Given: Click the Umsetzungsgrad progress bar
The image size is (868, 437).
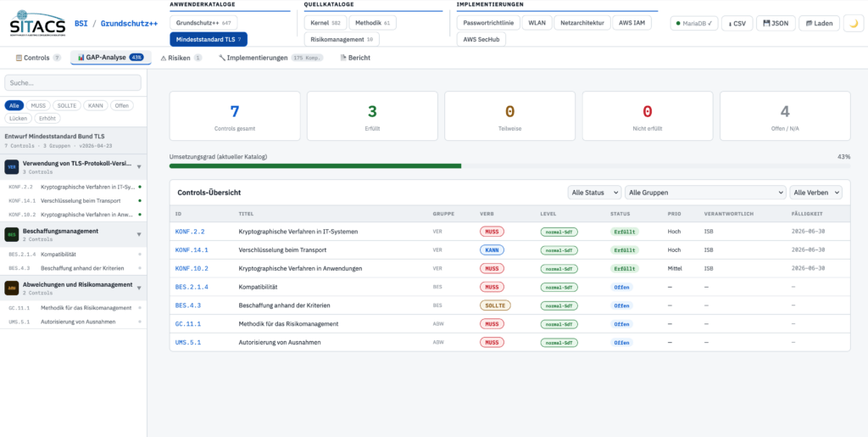Looking at the screenshot, I should pos(509,165).
